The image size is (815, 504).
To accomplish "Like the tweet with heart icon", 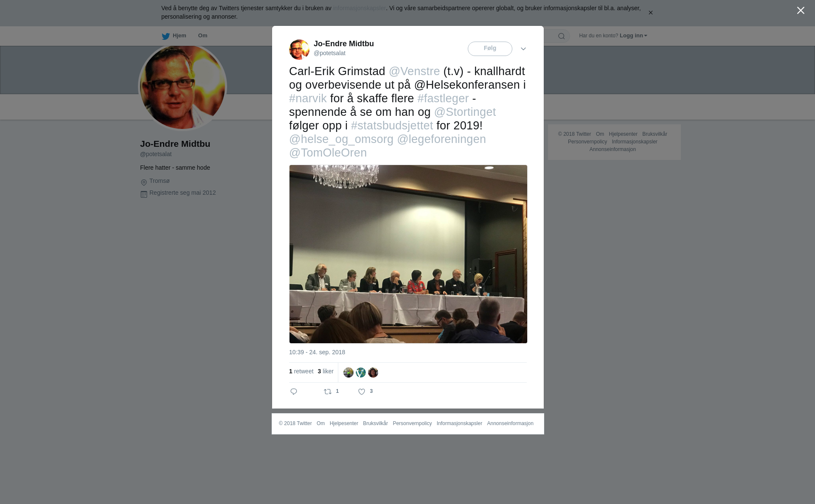I will tap(362, 392).
